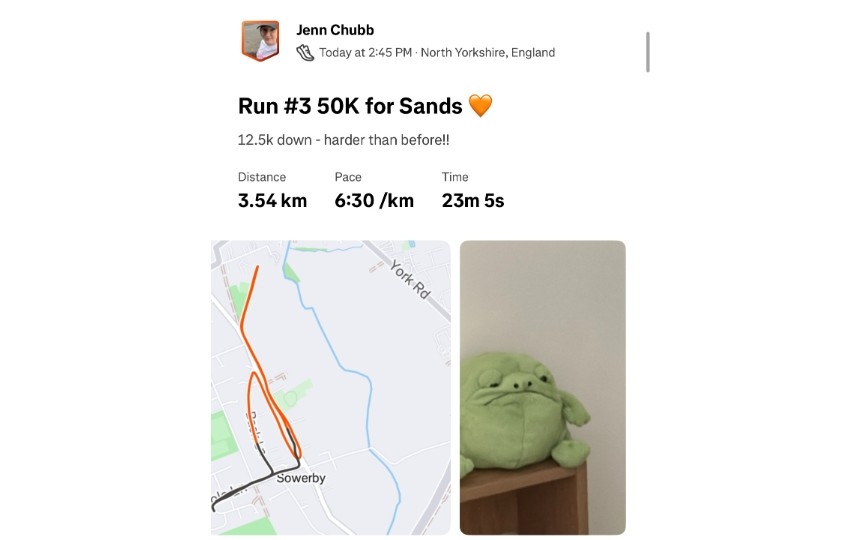Click the Sowerby label on the map
The height and width of the screenshot is (540, 864).
tap(301, 478)
